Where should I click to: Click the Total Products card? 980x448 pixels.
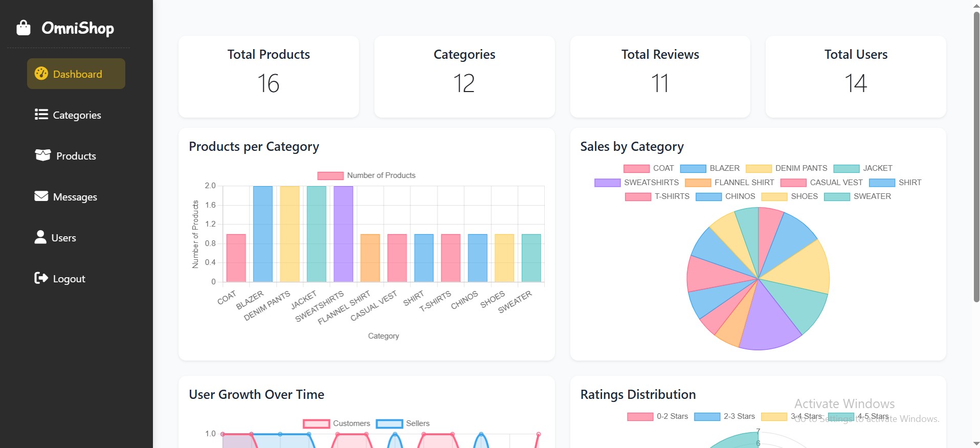(x=269, y=77)
